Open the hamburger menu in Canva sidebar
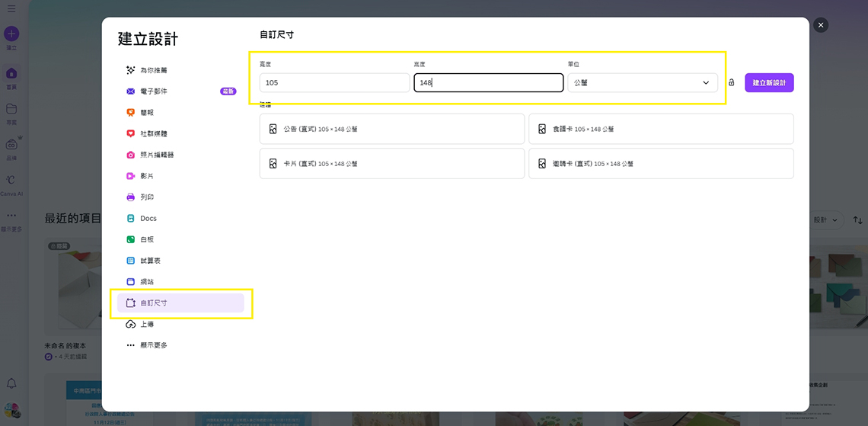868x426 pixels. (x=11, y=8)
